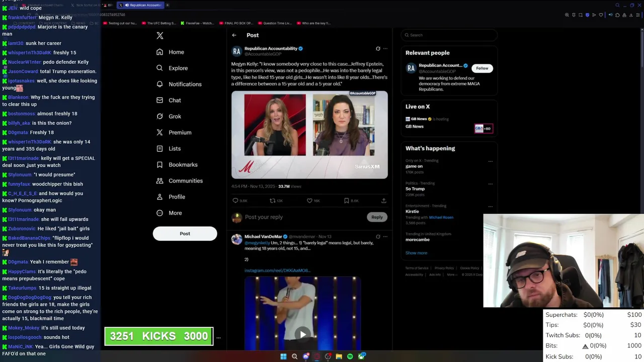
Task: Like the post with 16K hearts
Action: coord(309,201)
